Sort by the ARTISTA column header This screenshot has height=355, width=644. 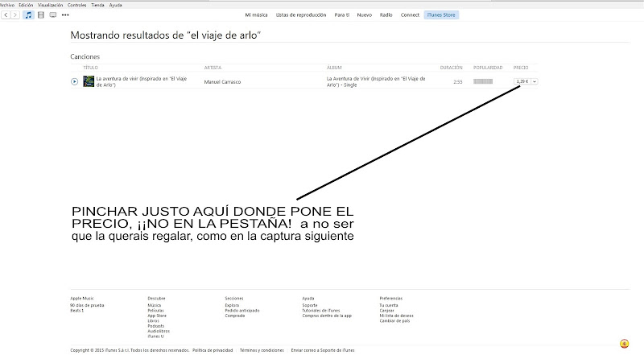tap(213, 68)
